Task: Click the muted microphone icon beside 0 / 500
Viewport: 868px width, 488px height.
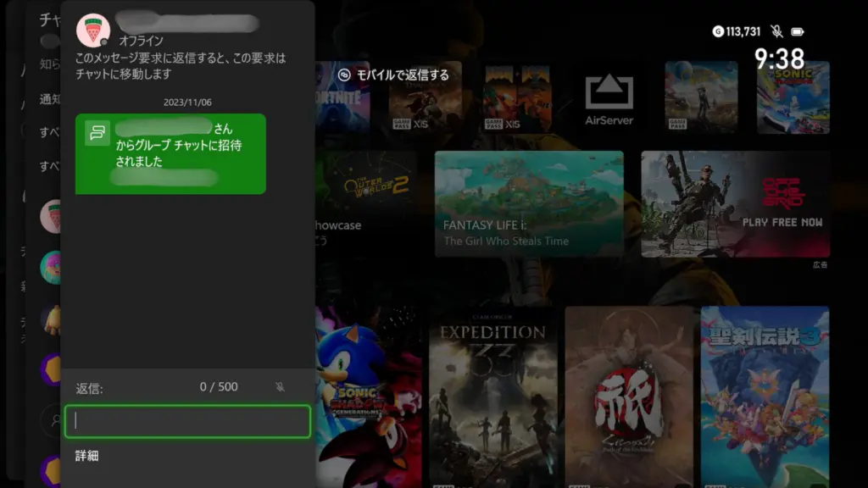Action: click(281, 387)
